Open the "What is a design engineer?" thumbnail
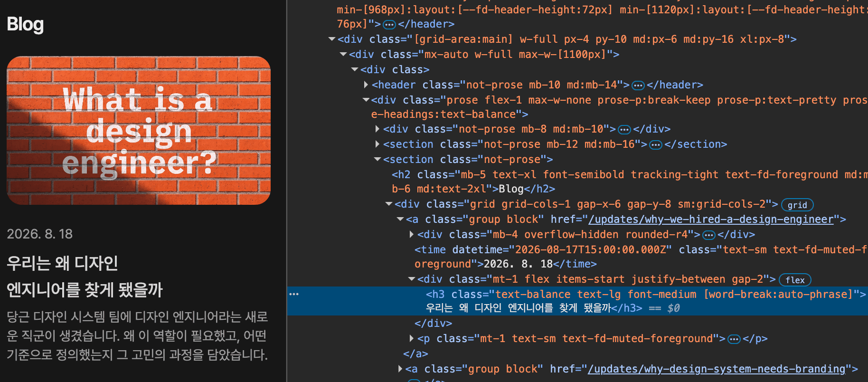868x382 pixels. pos(139,131)
